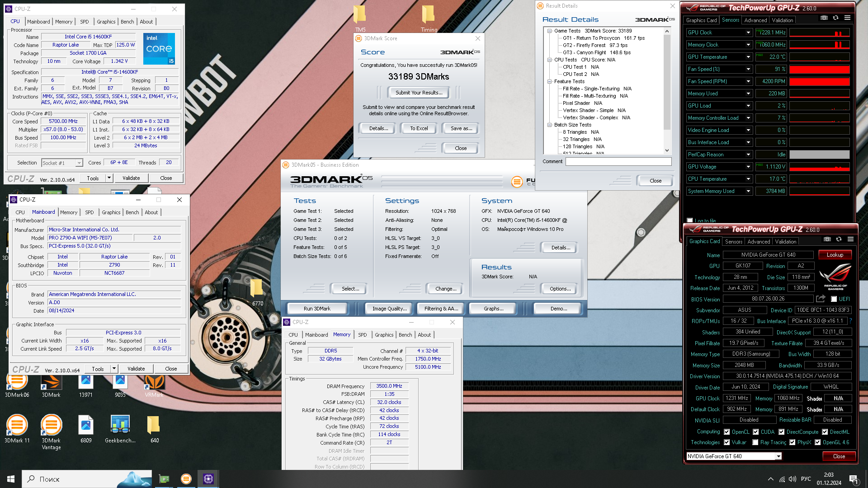Open the 6770 folder on desktop
The image size is (868, 488).
(257, 291)
